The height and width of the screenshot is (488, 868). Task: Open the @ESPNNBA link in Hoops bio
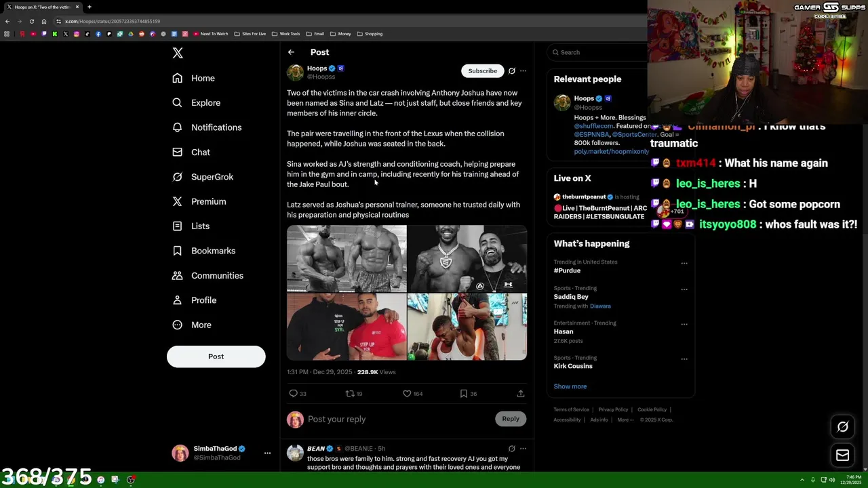591,134
